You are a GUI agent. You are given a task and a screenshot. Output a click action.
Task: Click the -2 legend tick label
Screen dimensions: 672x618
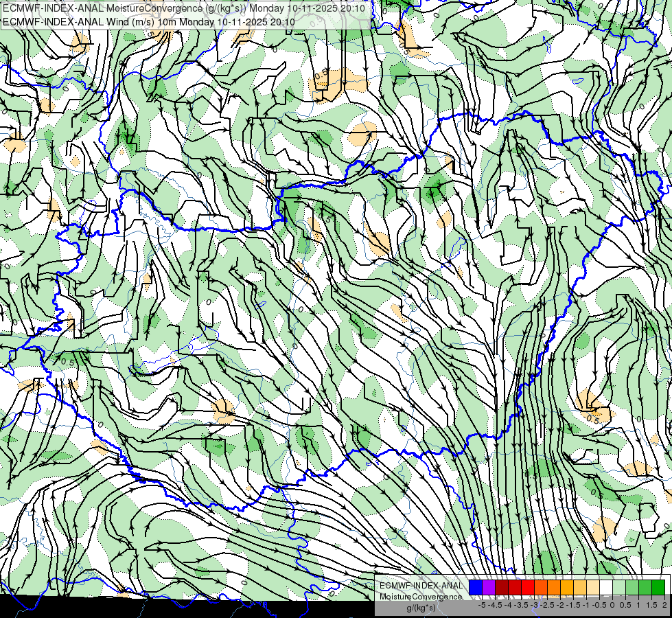(x=561, y=605)
